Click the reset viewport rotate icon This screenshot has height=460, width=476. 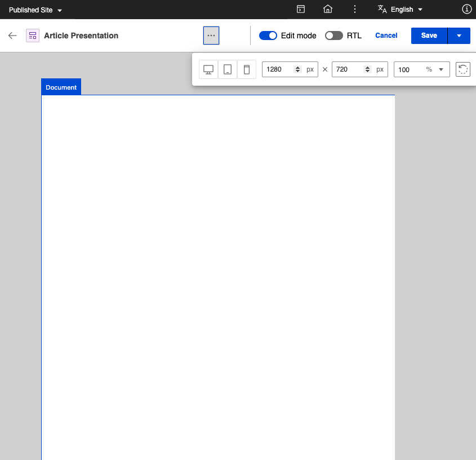(x=462, y=69)
